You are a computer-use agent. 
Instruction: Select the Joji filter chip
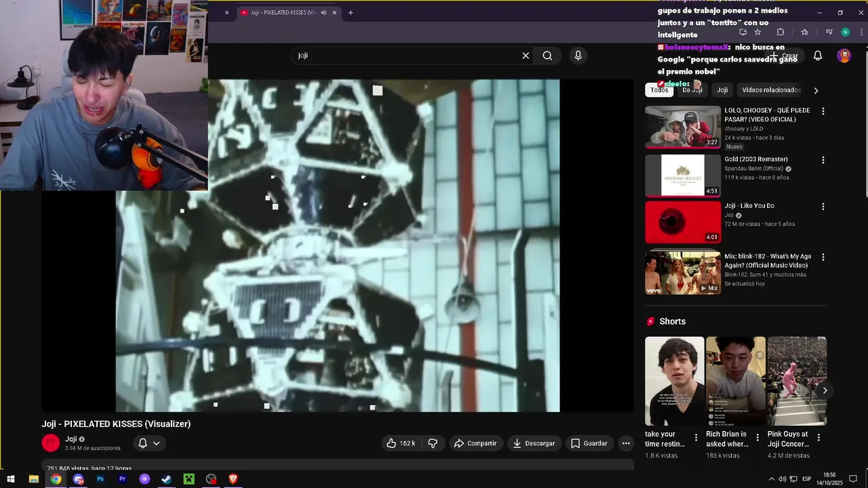pos(722,90)
